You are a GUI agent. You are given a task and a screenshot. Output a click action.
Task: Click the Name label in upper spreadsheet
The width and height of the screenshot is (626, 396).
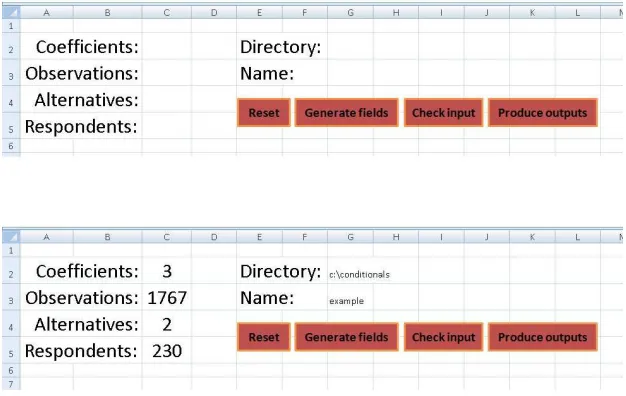tap(267, 73)
